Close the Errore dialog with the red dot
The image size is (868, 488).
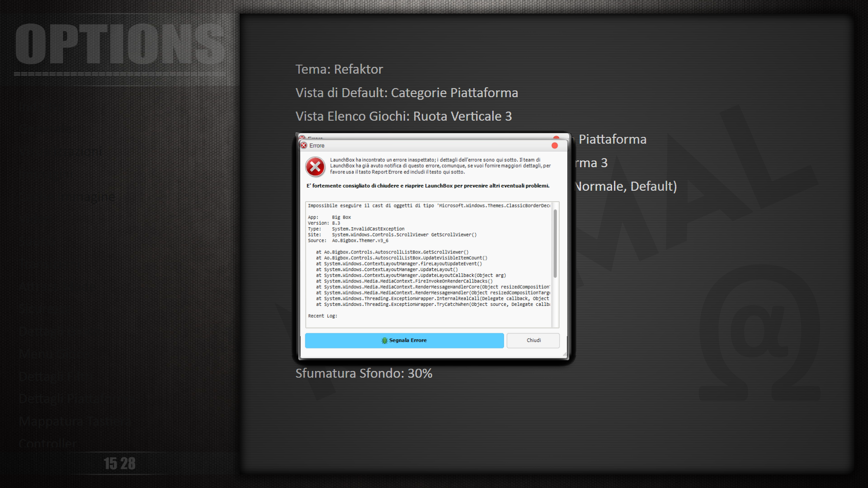coord(555,145)
